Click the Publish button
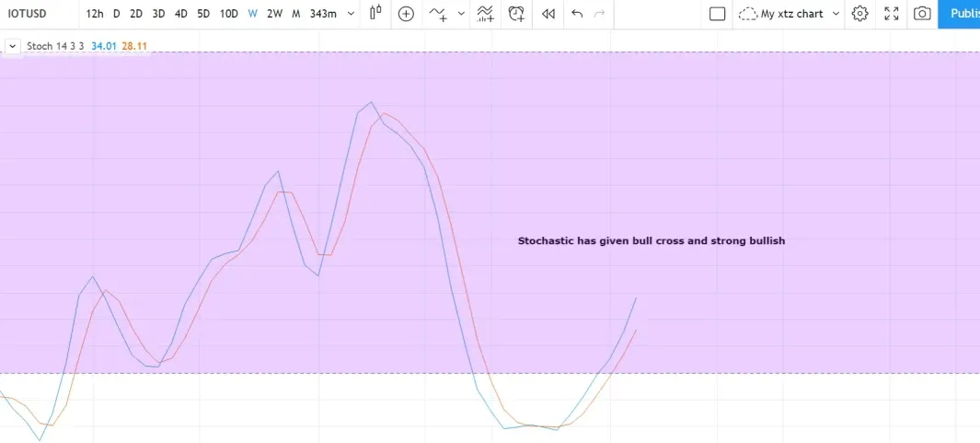Viewport: 980px width, 443px height. tap(960, 14)
